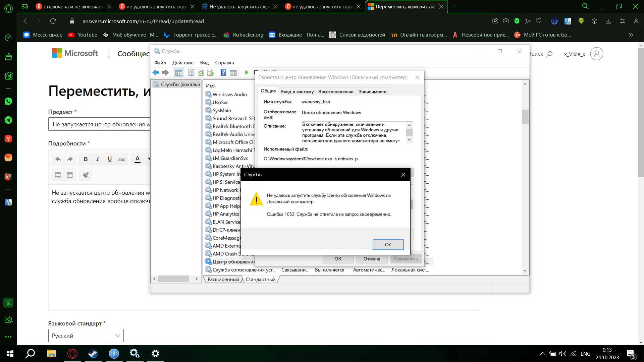This screenshot has width=644, height=362.
Task: Open the Файл menu in Services
Action: click(x=160, y=63)
